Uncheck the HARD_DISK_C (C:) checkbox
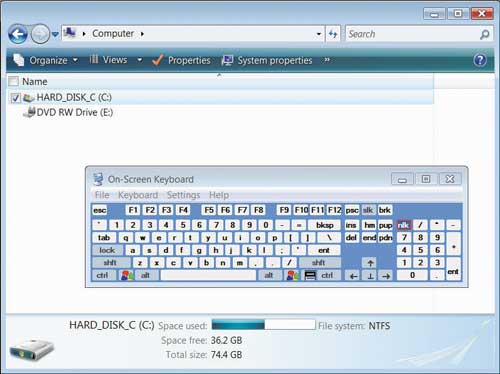The width and height of the screenshot is (500, 374). (x=15, y=98)
